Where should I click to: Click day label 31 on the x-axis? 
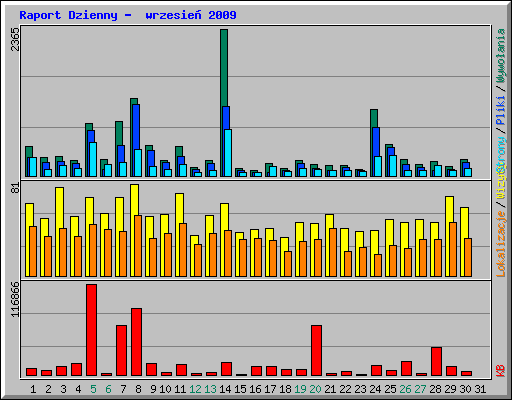coord(480,389)
